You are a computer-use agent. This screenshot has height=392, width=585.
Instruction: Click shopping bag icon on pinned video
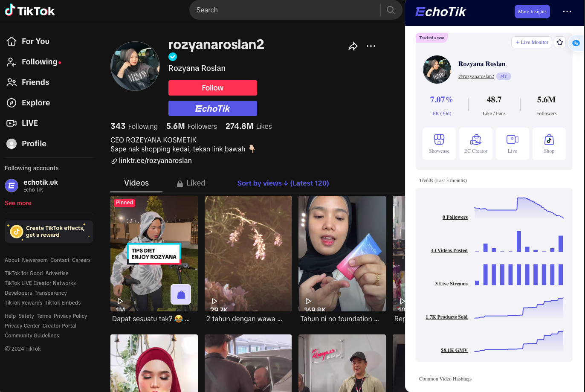[181, 294]
